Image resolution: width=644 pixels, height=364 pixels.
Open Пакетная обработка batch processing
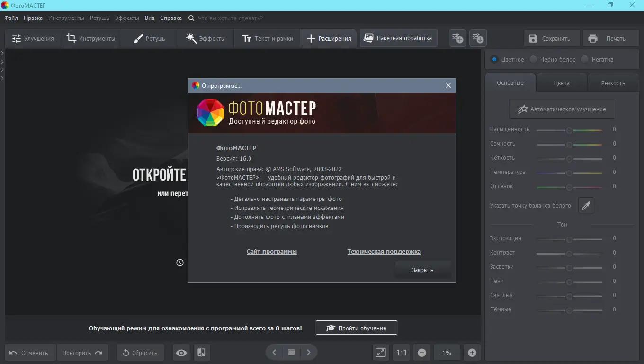tap(398, 38)
